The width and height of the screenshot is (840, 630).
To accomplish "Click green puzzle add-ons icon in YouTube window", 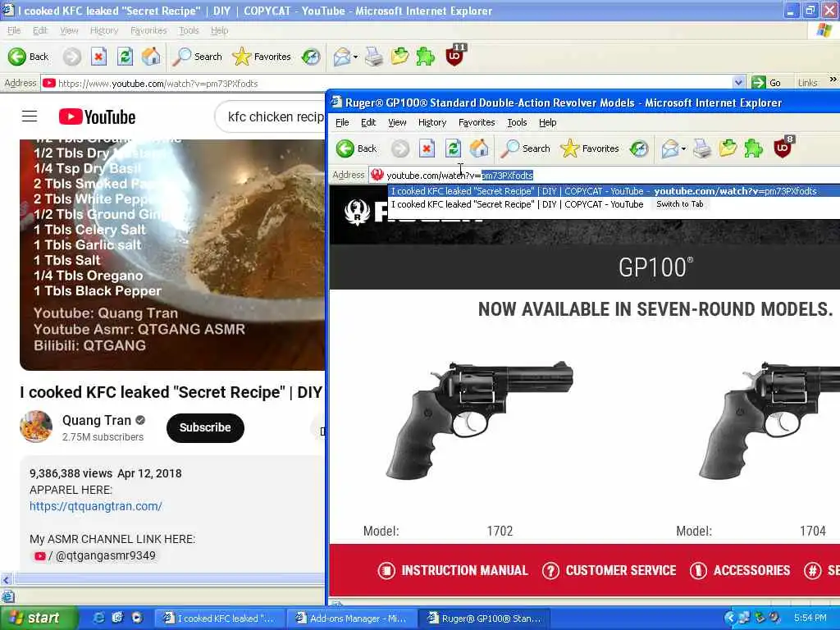I will [x=426, y=57].
